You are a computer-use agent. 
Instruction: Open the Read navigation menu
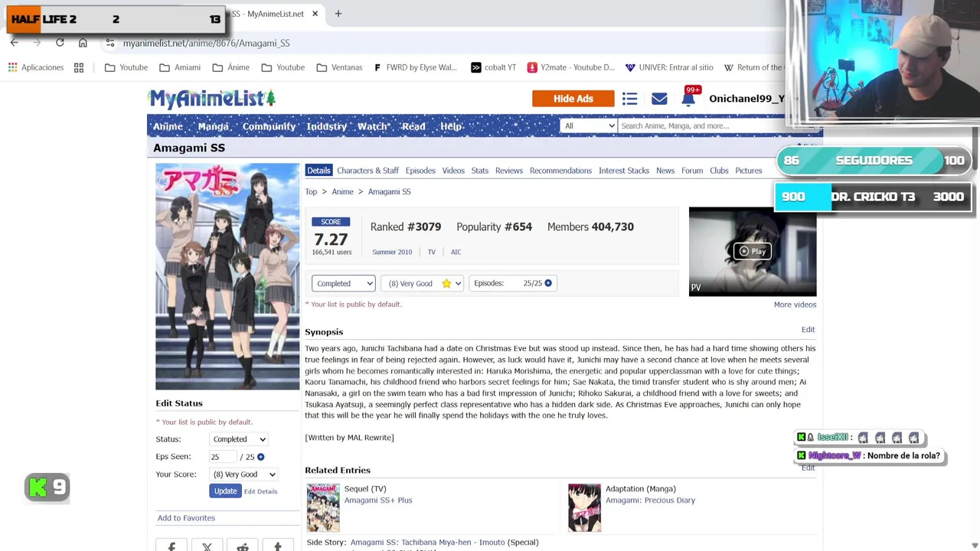click(413, 126)
